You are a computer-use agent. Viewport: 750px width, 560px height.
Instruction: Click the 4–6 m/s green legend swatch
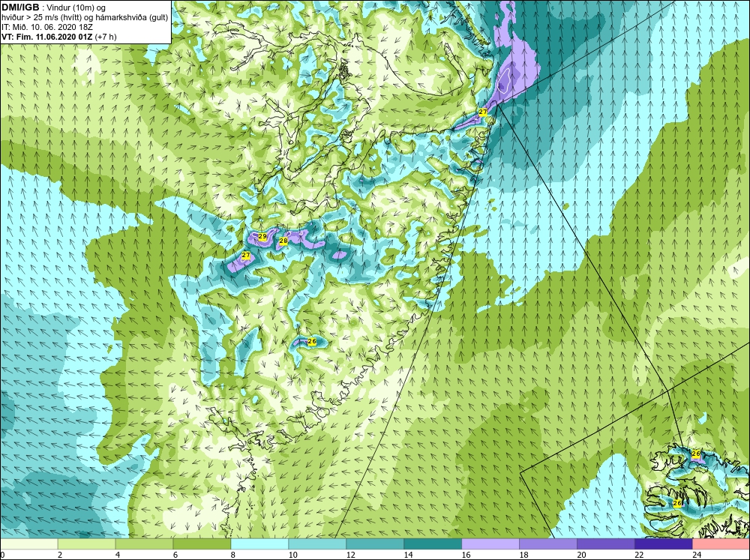tap(144, 544)
